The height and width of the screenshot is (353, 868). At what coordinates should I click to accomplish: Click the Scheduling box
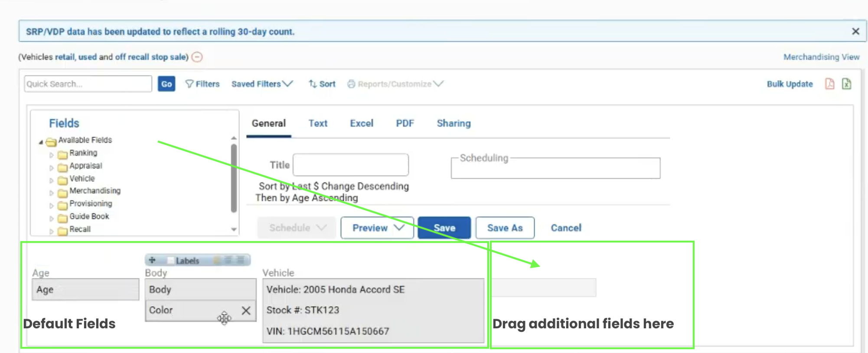click(x=555, y=168)
